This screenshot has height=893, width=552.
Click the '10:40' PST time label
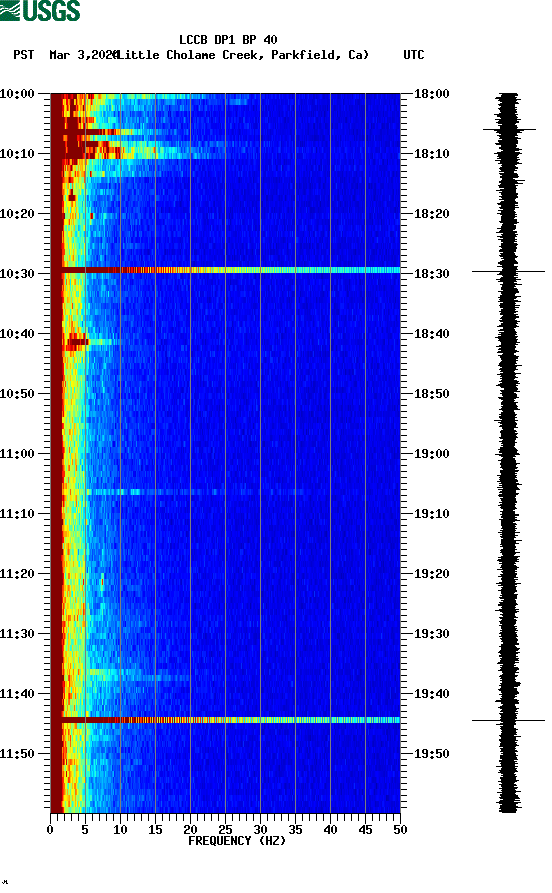(x=17, y=334)
